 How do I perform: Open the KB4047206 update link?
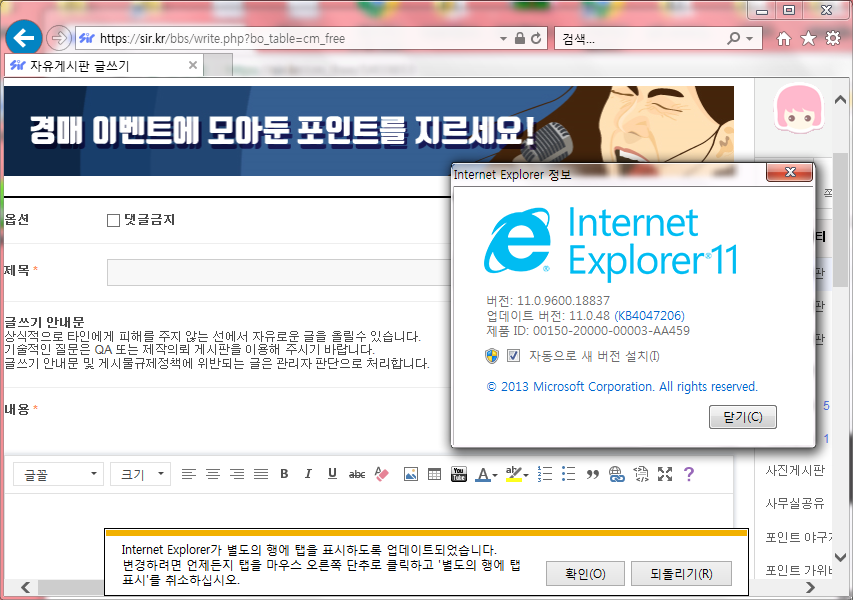click(649, 316)
